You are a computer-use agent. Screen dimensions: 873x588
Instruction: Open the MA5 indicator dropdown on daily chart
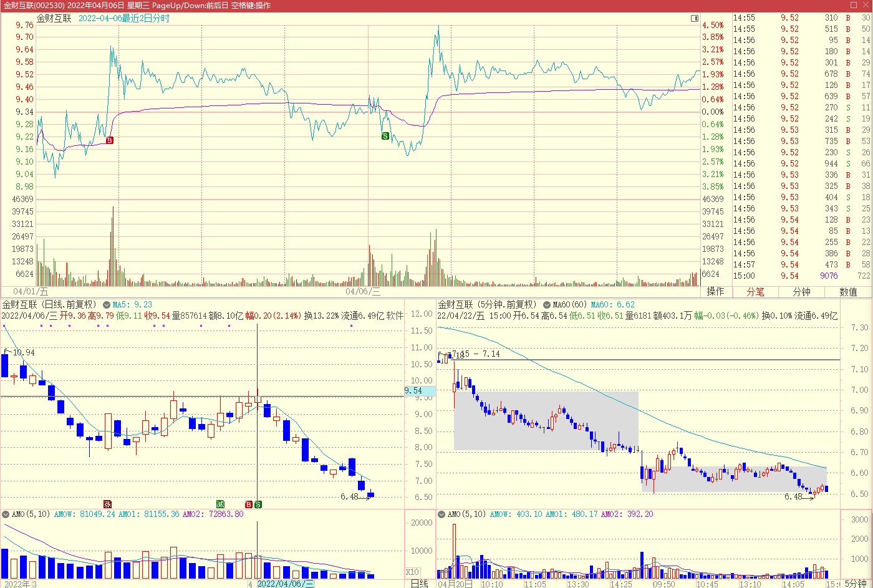(107, 305)
